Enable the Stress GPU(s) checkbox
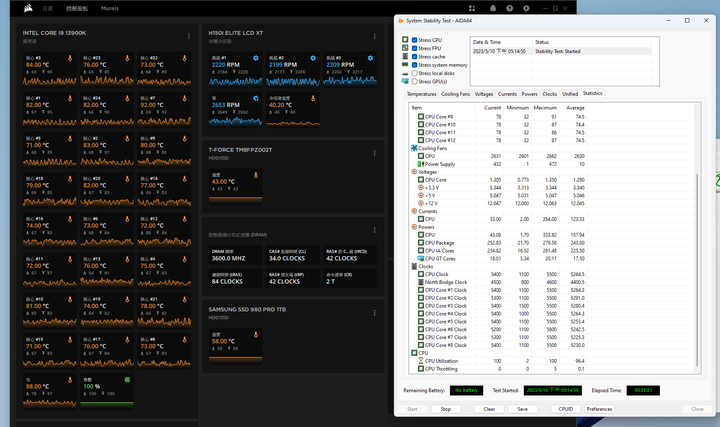Image resolution: width=720 pixels, height=427 pixels. coord(415,81)
